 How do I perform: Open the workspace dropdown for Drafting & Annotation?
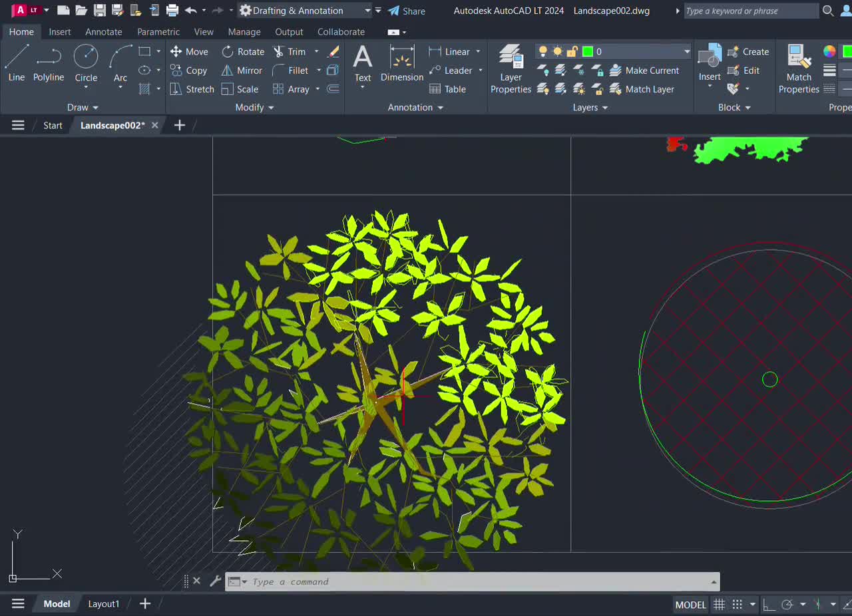[369, 11]
